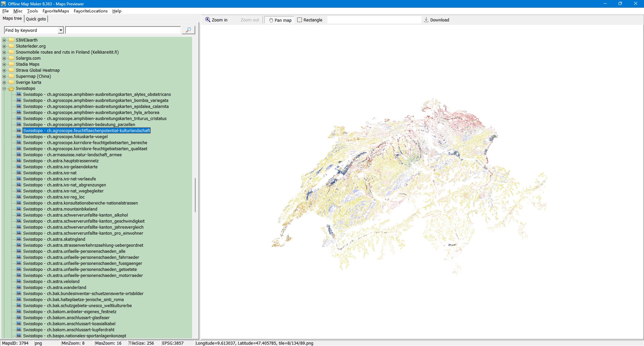Click the Download arrow button
644x346 pixels.
pyautogui.click(x=436, y=20)
